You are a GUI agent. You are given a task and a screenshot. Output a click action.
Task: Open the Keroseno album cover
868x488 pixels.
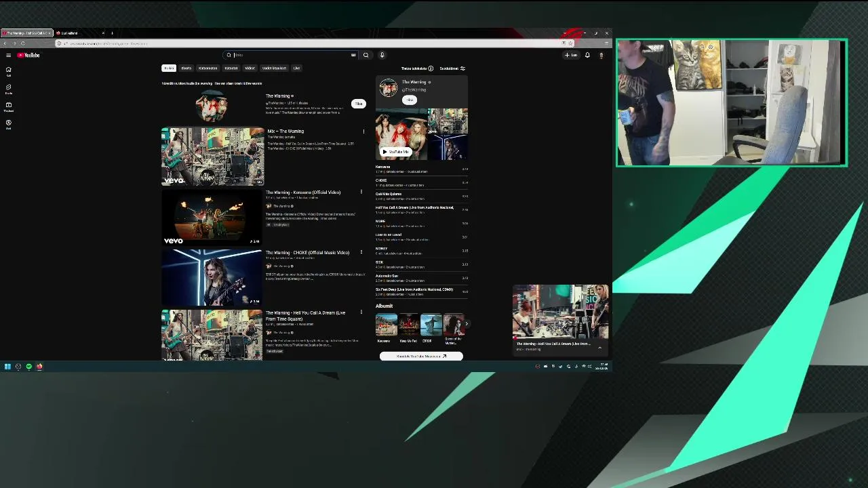[x=386, y=325]
